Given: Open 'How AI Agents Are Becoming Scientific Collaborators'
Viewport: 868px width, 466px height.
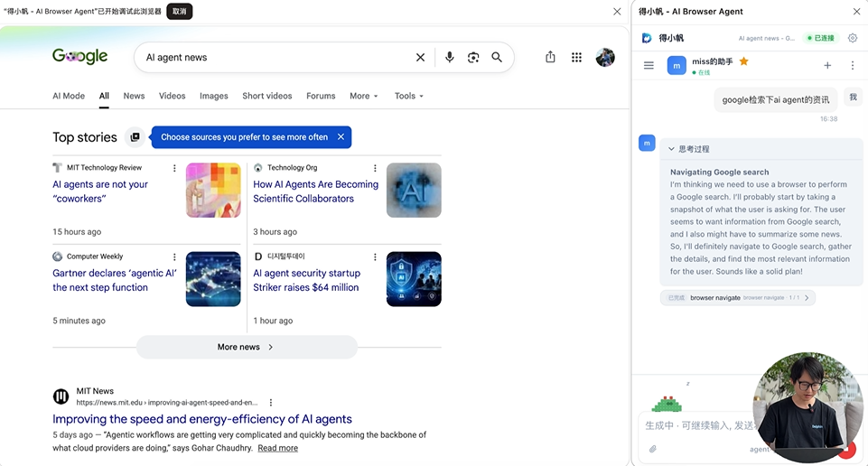Looking at the screenshot, I should 315,191.
